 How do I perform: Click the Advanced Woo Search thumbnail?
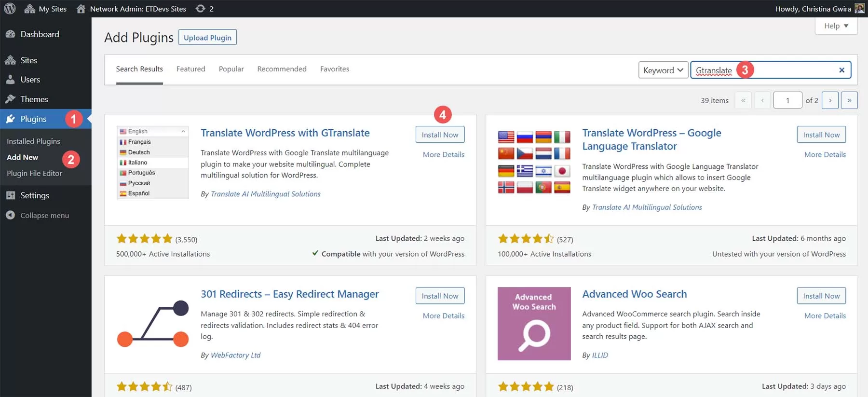click(534, 324)
